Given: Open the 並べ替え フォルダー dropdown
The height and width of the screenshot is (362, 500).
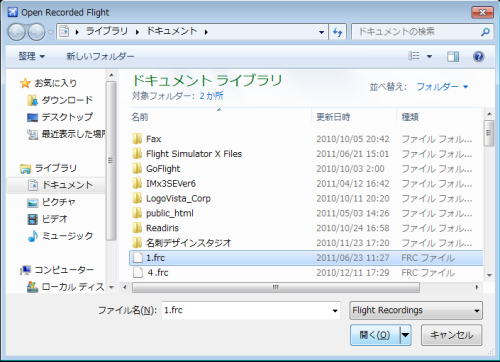Looking at the screenshot, I should [x=442, y=87].
